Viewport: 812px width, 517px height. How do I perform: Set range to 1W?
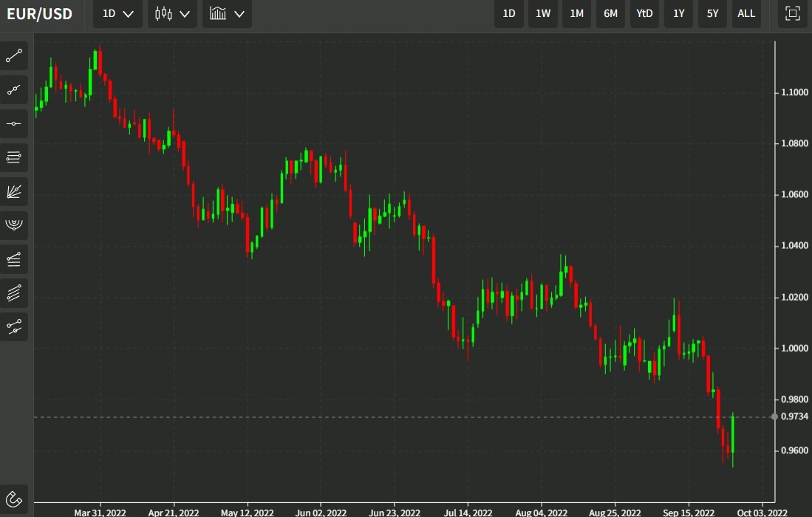pos(543,13)
